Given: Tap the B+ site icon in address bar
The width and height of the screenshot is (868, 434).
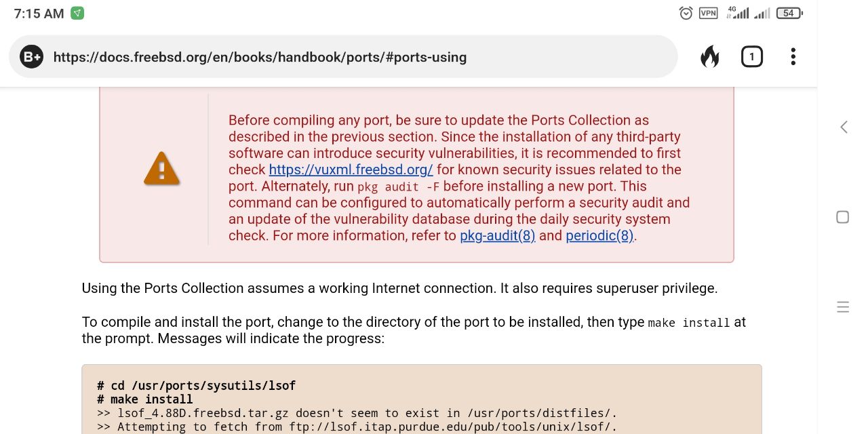Looking at the screenshot, I should point(32,58).
